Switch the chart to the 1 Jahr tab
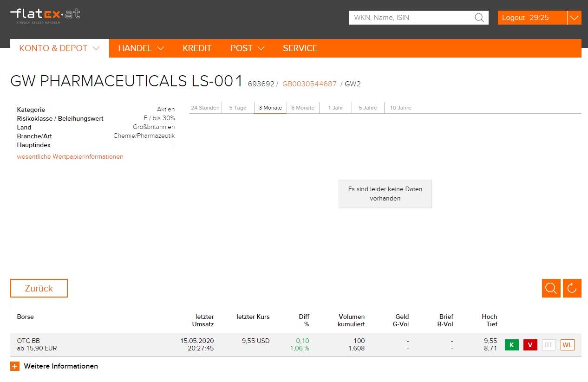Screen dimensions: 588x382 click(x=335, y=108)
